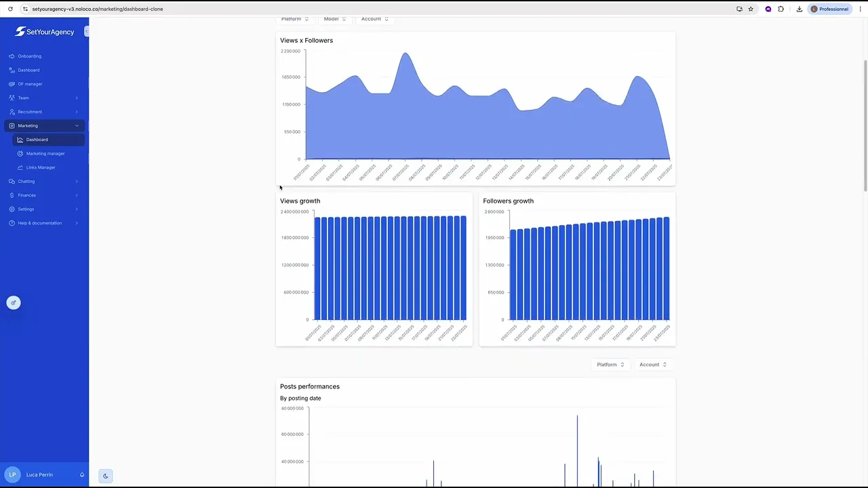
Task: Click the install app icon in address bar
Action: pyautogui.click(x=739, y=9)
